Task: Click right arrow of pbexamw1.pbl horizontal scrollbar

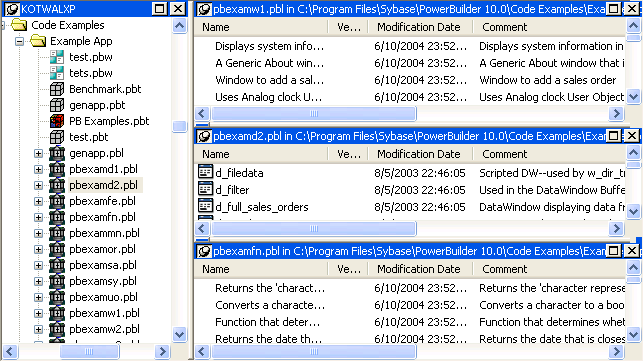Action: [616, 114]
